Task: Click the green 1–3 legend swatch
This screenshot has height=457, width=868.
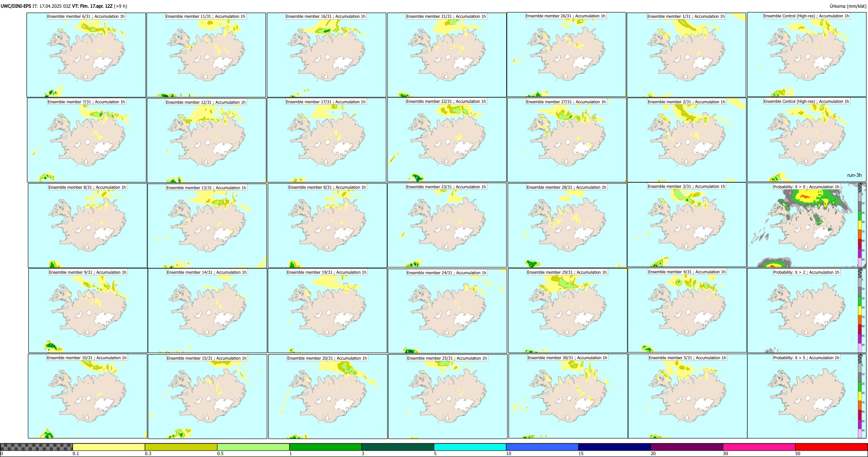Action: 325,447
